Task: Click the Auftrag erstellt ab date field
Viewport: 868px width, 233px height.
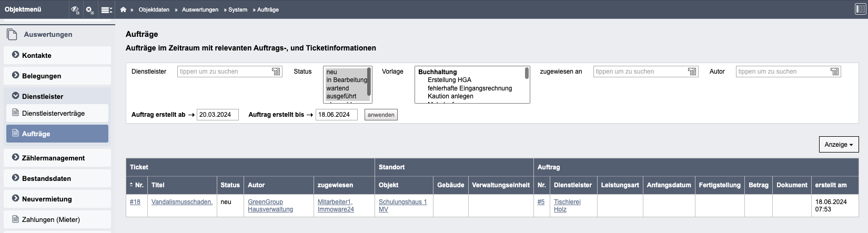Action: (217, 115)
